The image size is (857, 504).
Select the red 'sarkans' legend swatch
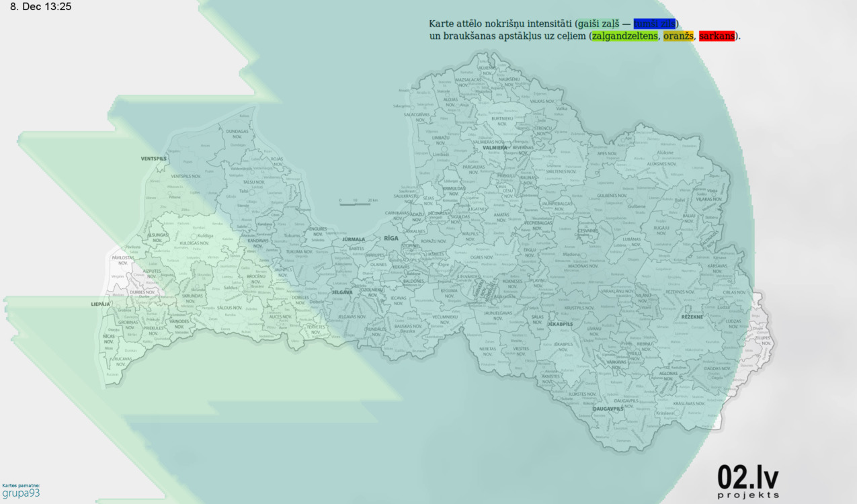click(x=717, y=36)
